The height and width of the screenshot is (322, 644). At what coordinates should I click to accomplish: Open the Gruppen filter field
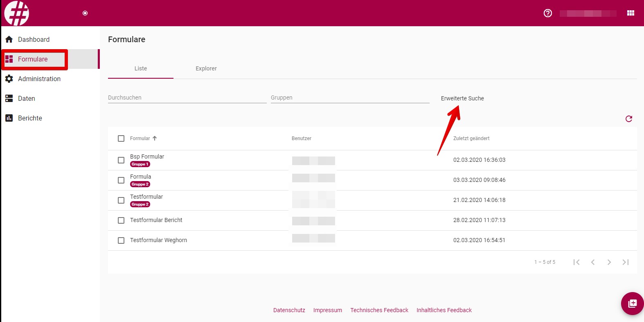click(x=350, y=98)
